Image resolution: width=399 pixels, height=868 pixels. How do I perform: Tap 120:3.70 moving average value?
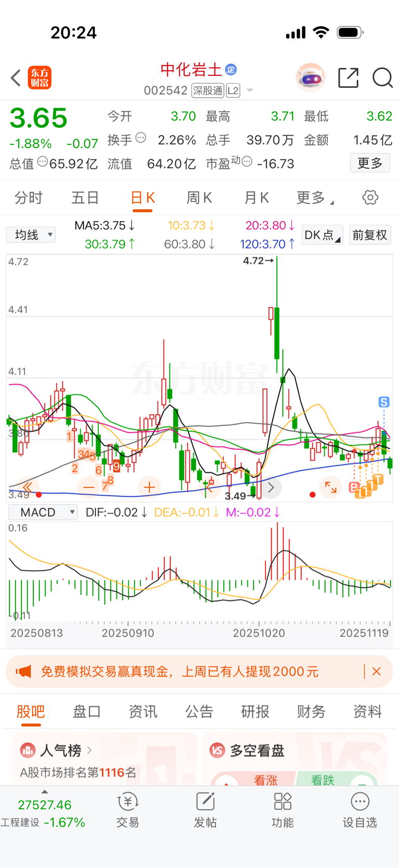pyautogui.click(x=268, y=244)
